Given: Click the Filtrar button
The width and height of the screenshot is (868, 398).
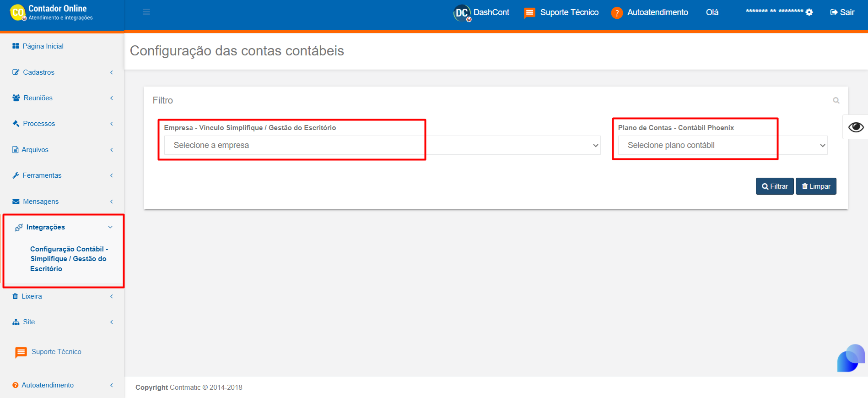Looking at the screenshot, I should click(x=775, y=186).
